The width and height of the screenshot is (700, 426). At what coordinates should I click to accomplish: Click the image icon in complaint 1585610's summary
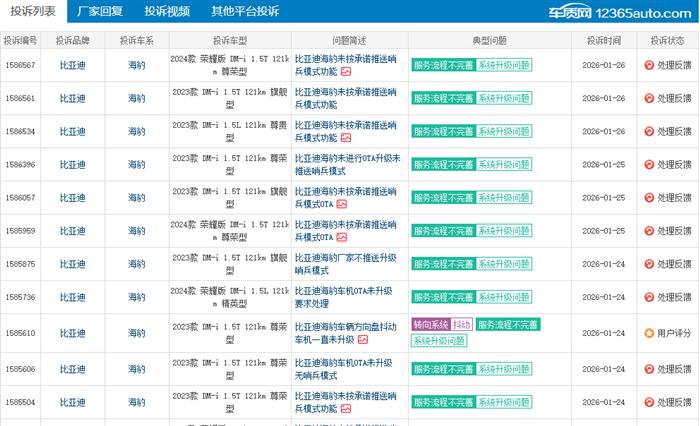[362, 339]
